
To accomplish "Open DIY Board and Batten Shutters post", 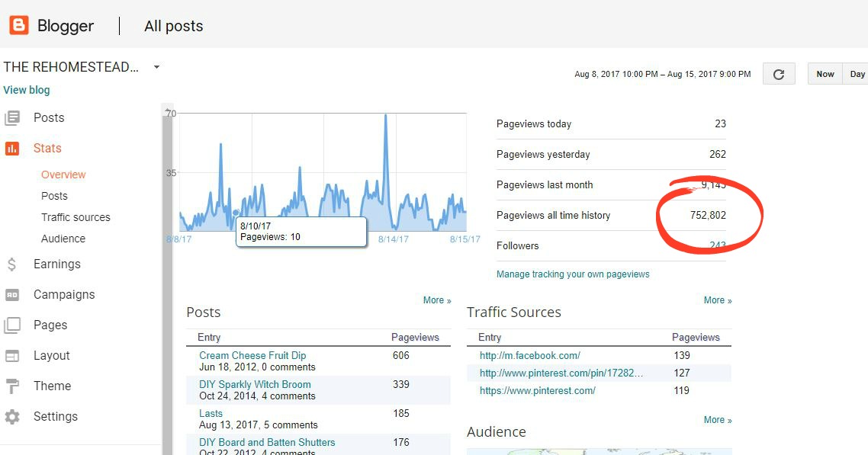I will point(267,442).
